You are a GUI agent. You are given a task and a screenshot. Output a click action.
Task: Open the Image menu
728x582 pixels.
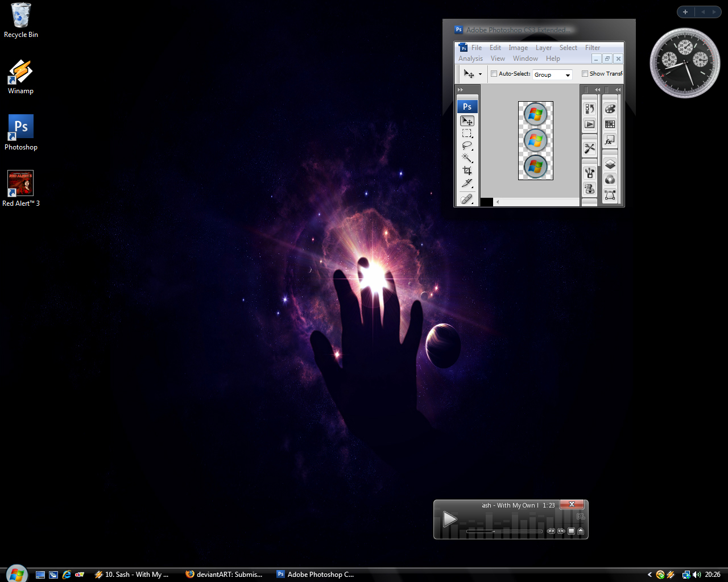click(518, 48)
